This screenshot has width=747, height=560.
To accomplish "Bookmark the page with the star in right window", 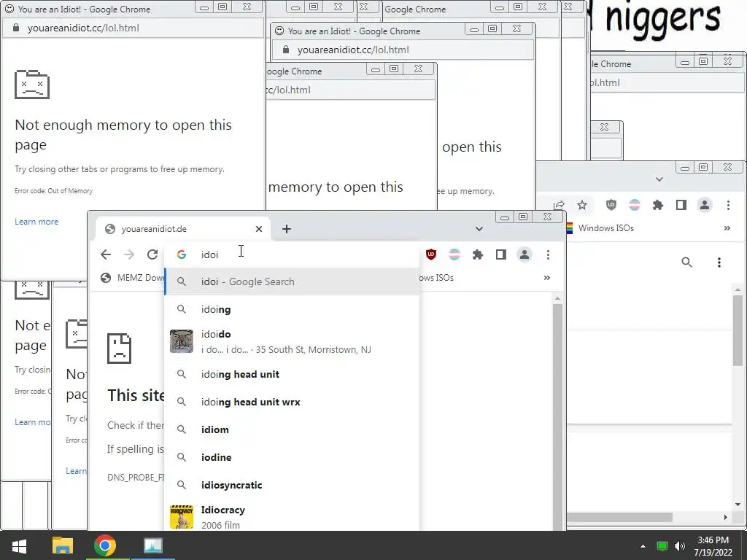I will coord(582,205).
